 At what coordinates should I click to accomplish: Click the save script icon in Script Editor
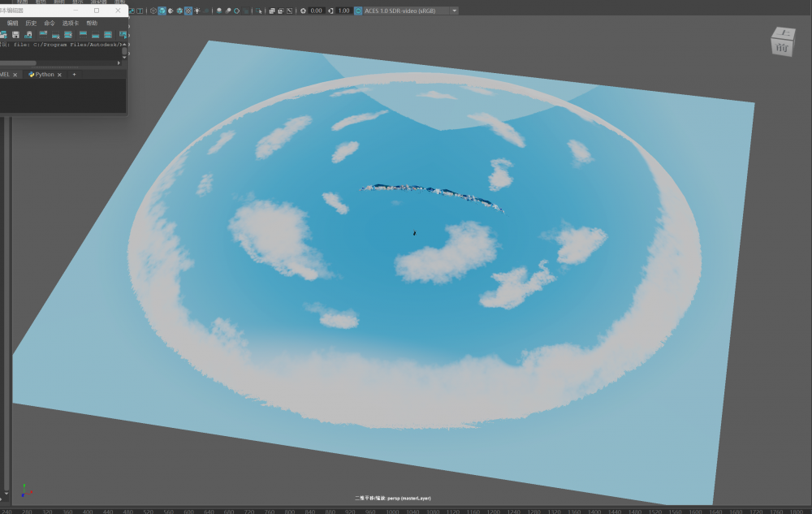(x=15, y=35)
